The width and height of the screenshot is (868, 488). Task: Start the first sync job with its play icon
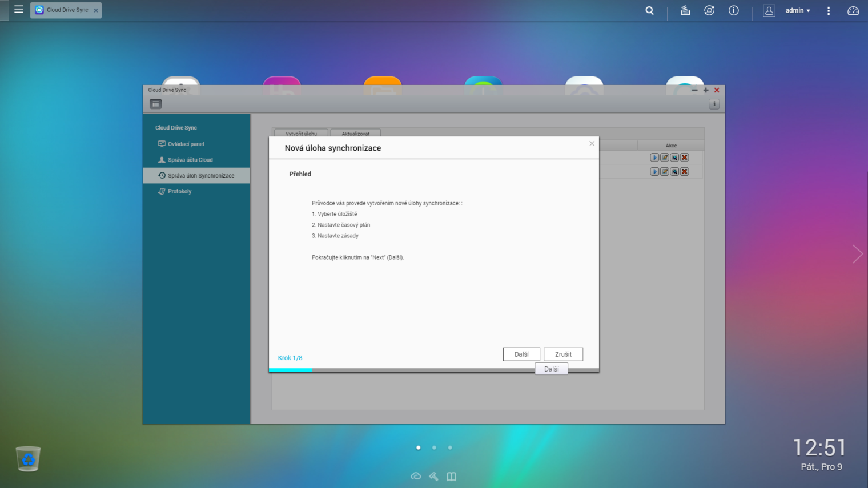(654, 158)
